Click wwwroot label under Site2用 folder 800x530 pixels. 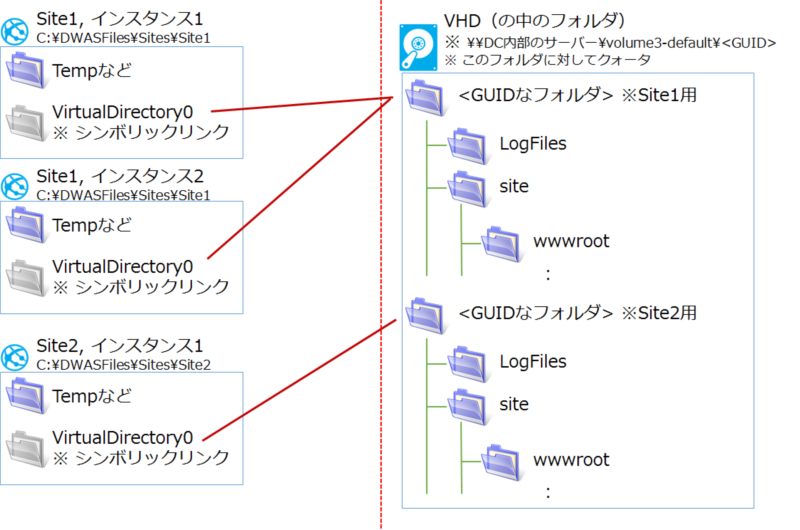[x=571, y=460]
